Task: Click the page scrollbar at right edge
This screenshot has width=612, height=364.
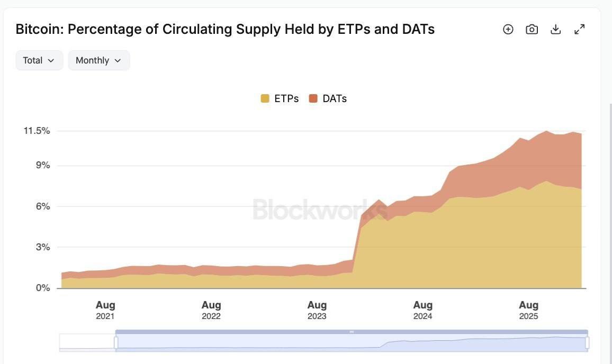Action: pos(610,234)
